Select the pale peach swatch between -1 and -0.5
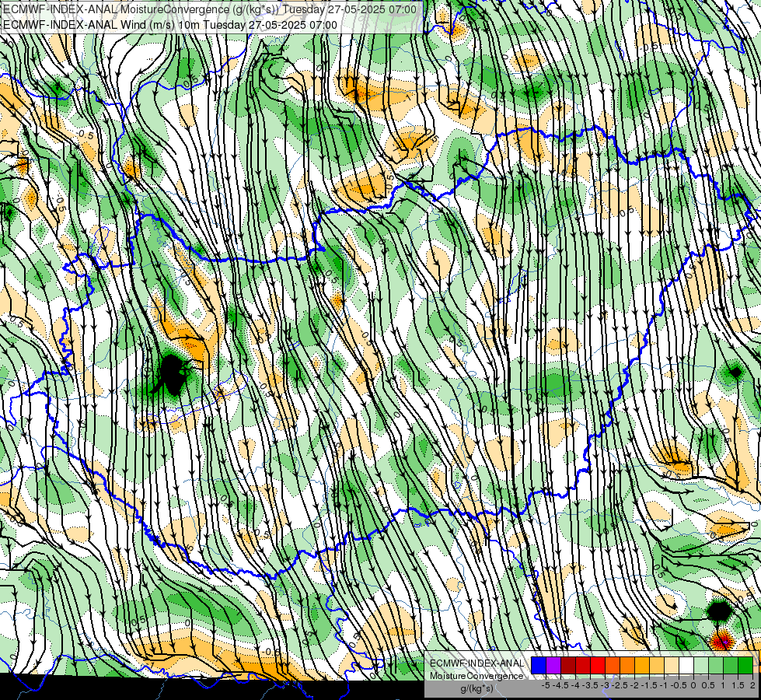 point(672,666)
